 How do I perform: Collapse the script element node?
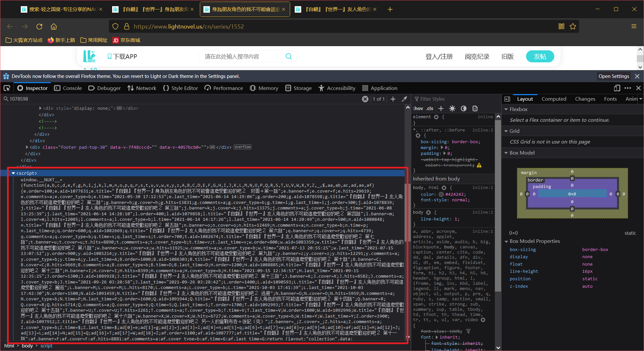tap(13, 173)
